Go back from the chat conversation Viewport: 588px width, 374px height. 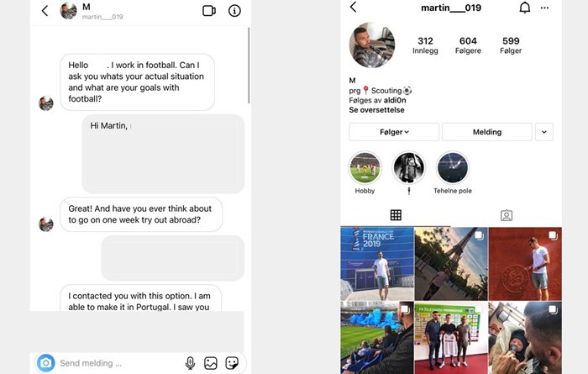(x=45, y=10)
